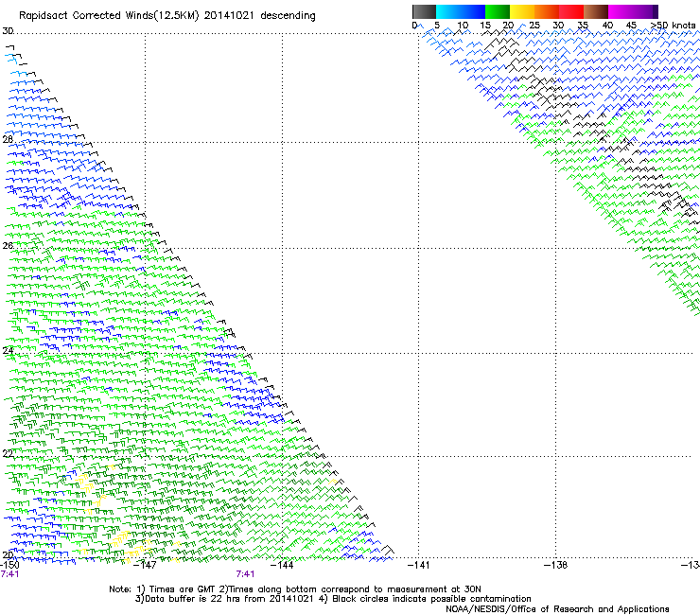Click the red 30-35 knots color swatch
This screenshot has width=700, height=615.
point(571,11)
